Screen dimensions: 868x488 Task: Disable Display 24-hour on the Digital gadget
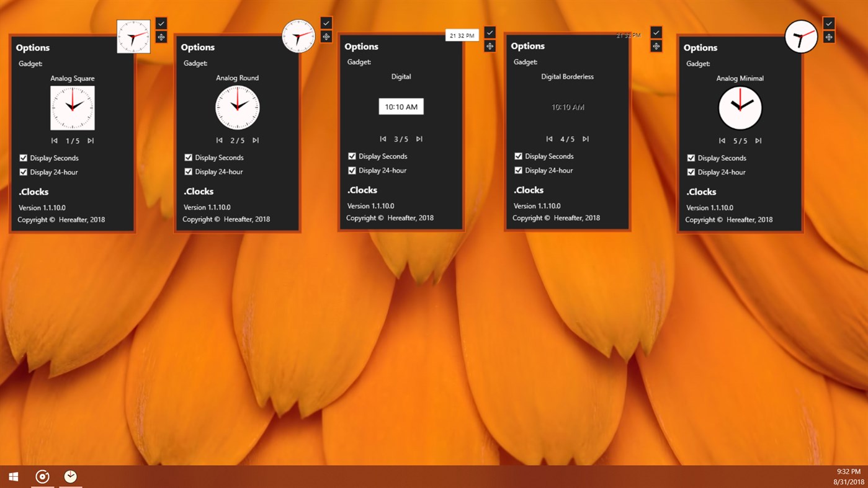[x=352, y=171]
